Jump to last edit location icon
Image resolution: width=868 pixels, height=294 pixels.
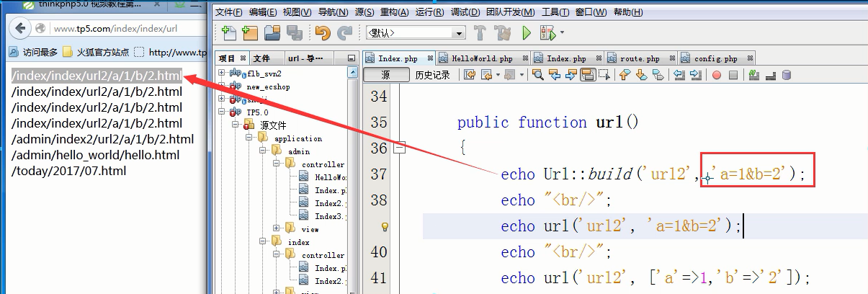[470, 74]
